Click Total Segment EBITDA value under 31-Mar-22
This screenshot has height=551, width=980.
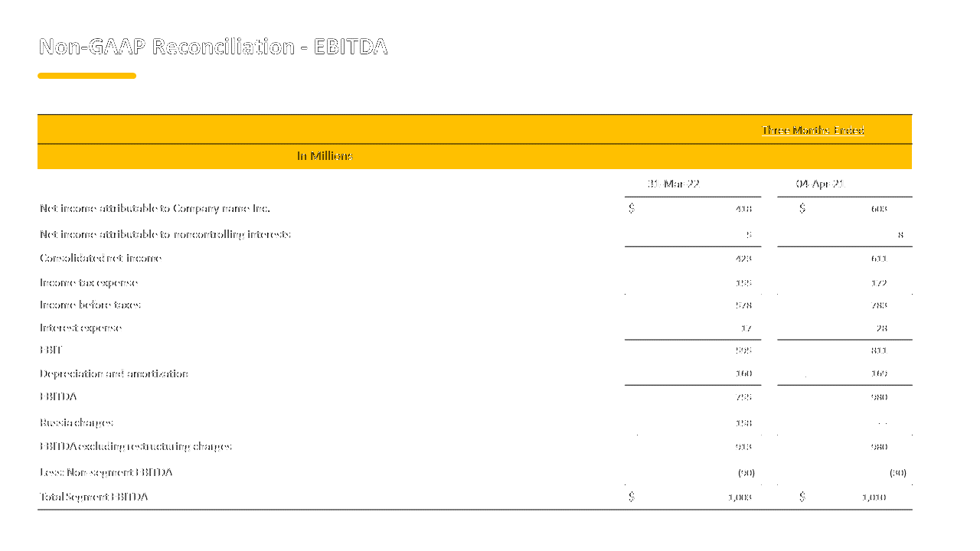[740, 497]
